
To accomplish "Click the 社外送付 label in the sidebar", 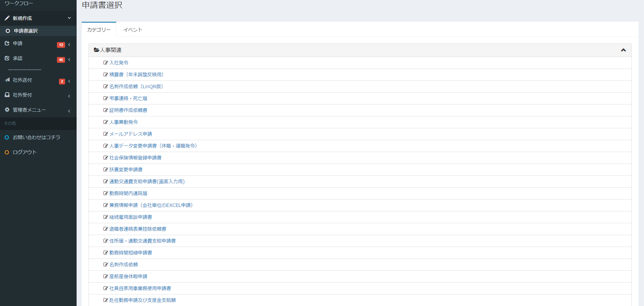I will 22,80.
